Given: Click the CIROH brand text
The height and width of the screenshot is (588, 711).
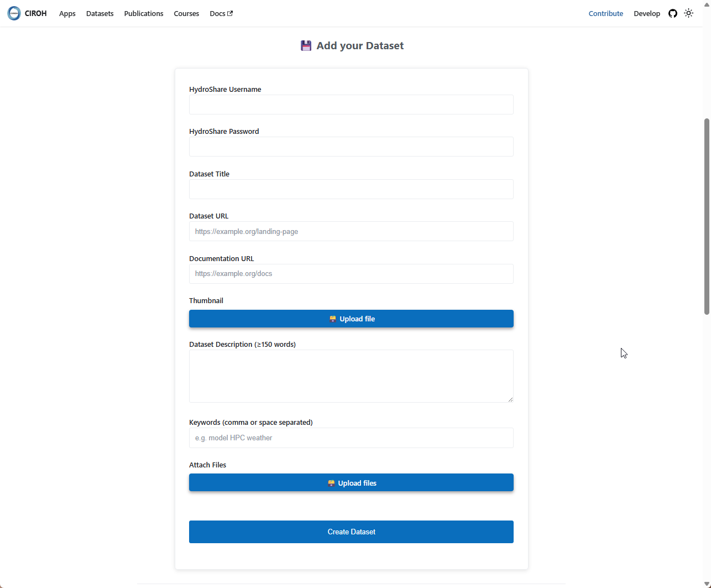Looking at the screenshot, I should [36, 13].
